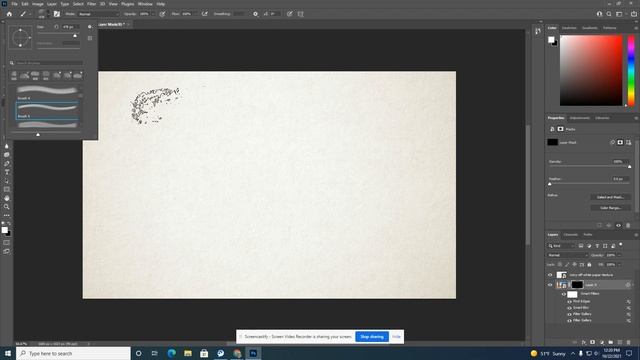The height and width of the screenshot is (360, 640).
Task: Enable airbrush-style build-up icon
Action: tap(205, 14)
